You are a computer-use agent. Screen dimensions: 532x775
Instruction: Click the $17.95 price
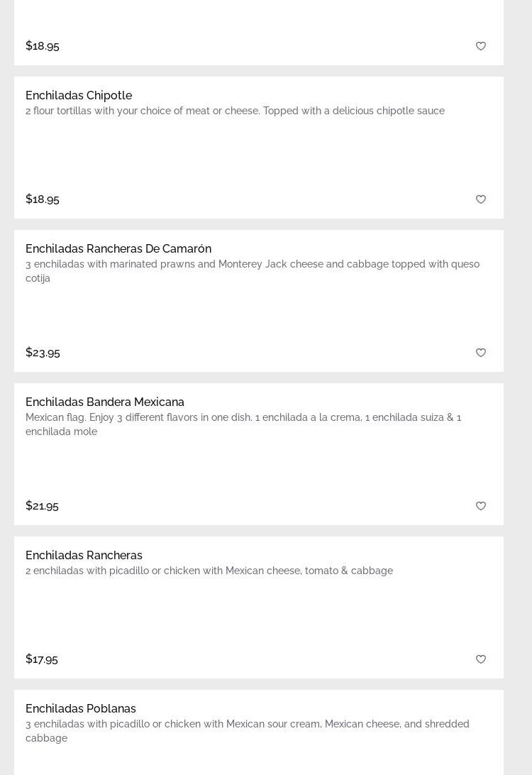42,659
